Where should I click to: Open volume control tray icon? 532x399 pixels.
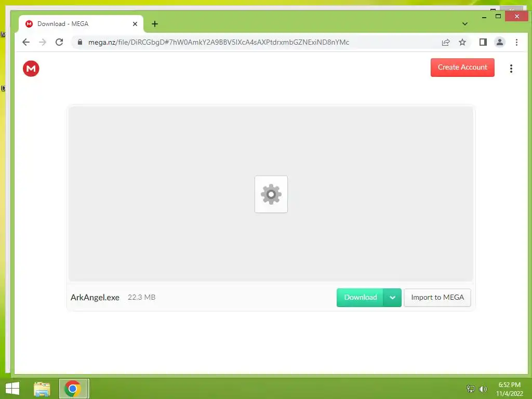pos(483,389)
